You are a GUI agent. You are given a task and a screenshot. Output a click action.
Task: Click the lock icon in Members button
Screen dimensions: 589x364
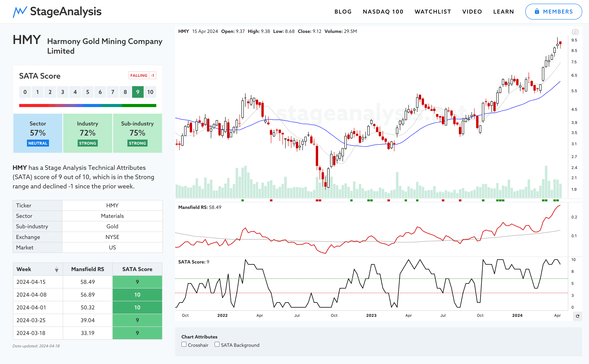537,12
